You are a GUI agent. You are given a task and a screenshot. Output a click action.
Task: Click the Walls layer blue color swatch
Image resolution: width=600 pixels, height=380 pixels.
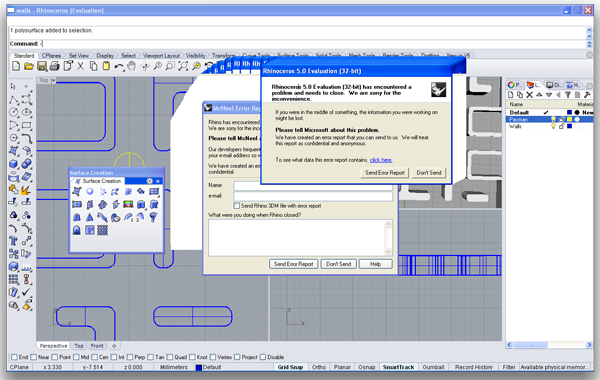pos(569,126)
